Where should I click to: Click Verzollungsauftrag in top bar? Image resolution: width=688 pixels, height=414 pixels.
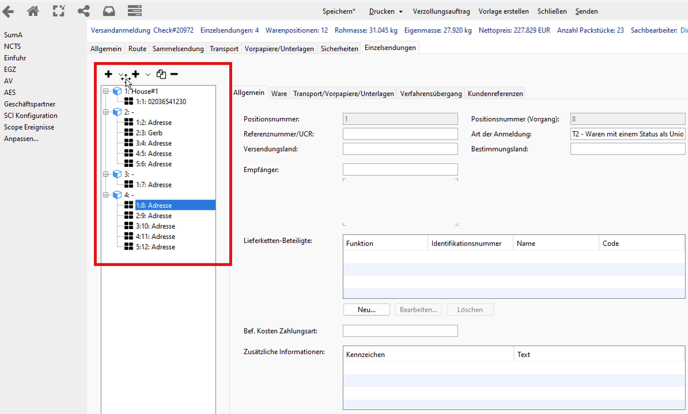(x=441, y=12)
